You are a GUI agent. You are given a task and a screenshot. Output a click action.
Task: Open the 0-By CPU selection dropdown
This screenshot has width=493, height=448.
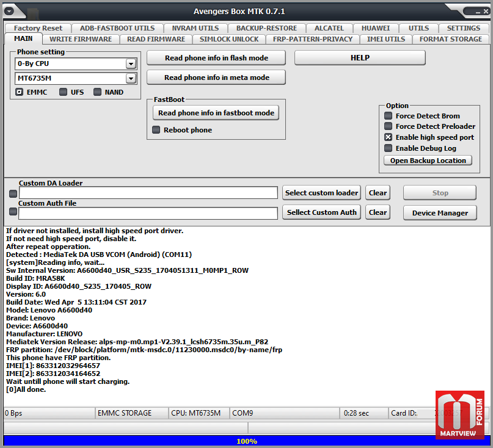pos(131,63)
